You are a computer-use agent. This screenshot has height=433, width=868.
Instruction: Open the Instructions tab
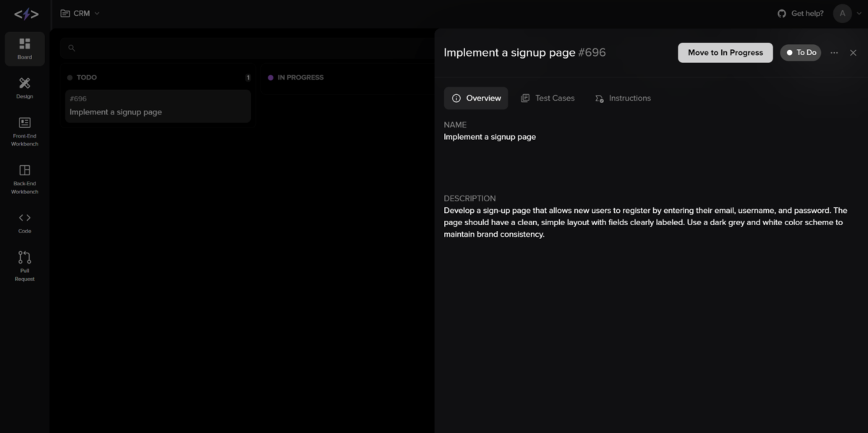(623, 98)
